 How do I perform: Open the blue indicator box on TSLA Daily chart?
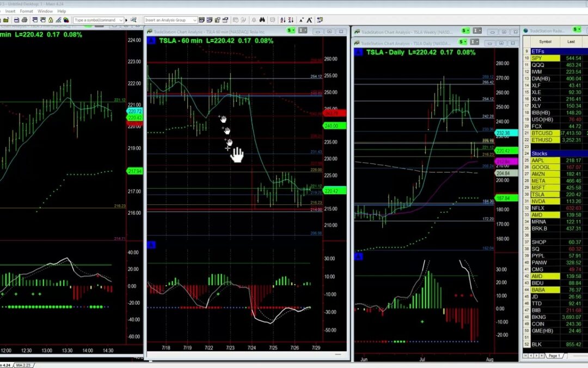[358, 52]
